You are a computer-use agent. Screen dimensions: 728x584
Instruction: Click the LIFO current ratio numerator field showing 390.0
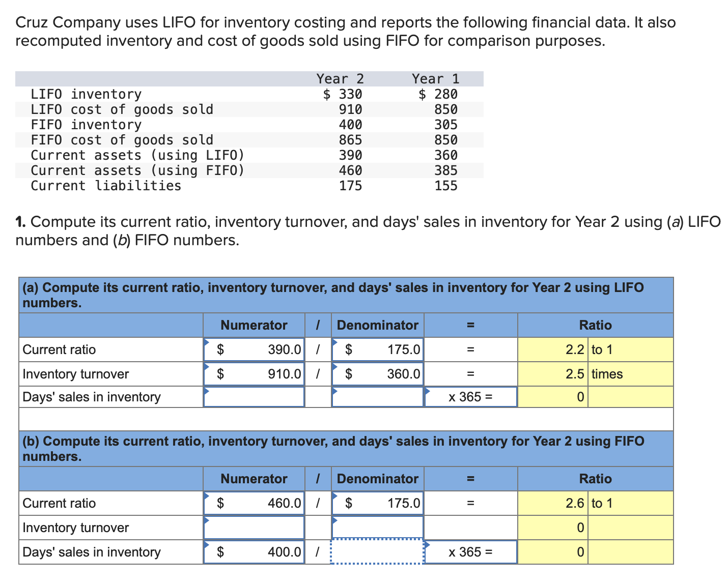click(x=254, y=349)
